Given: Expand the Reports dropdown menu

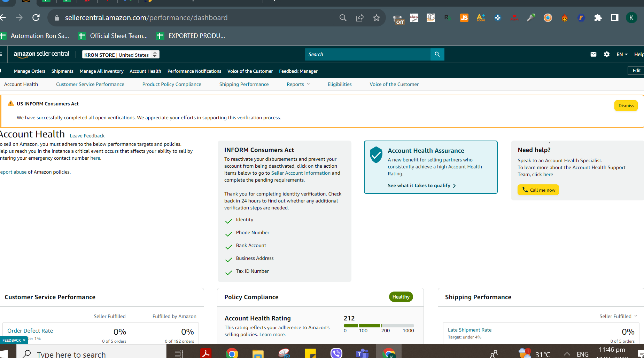Looking at the screenshot, I should point(298,84).
